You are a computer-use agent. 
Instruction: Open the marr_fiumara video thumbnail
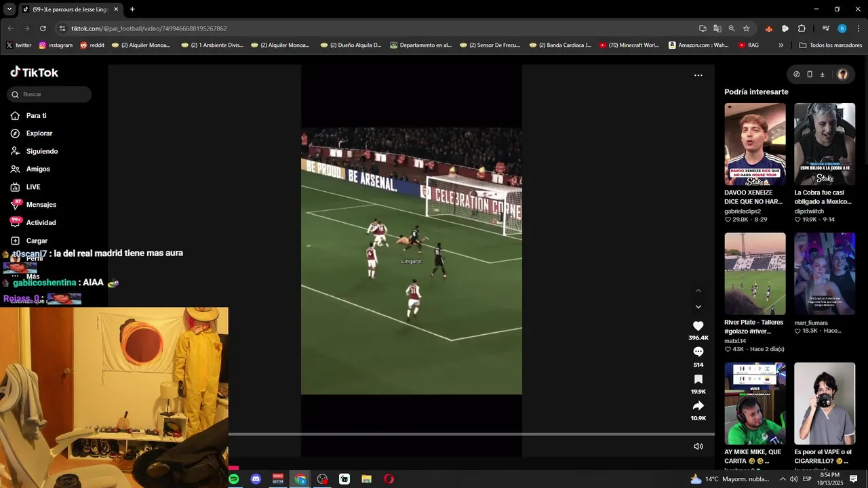tap(825, 274)
